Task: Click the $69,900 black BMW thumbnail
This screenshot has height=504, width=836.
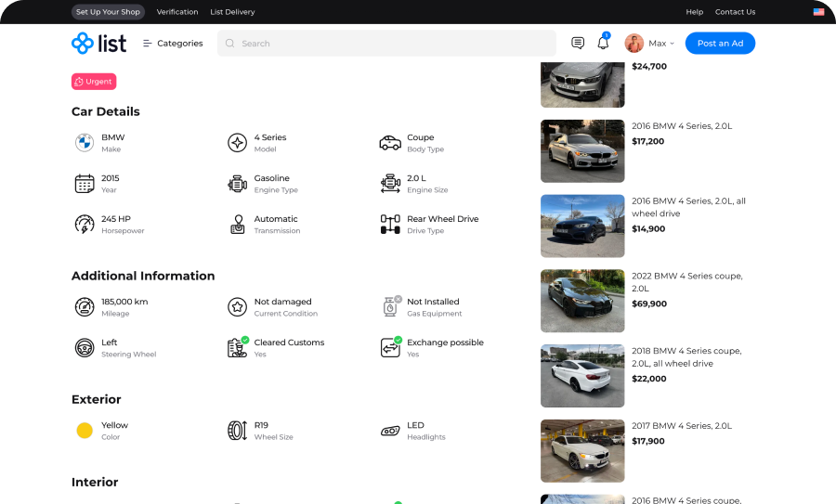Action: tap(582, 301)
